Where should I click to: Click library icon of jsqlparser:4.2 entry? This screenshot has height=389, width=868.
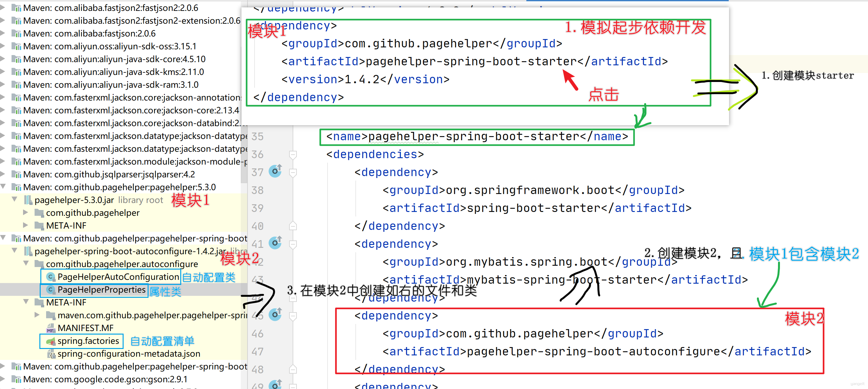click(x=16, y=174)
